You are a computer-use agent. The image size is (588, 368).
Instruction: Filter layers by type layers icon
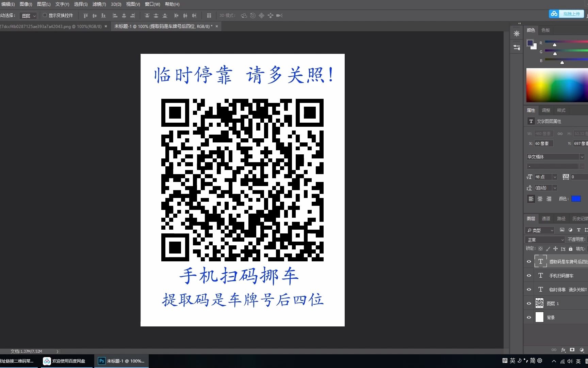(578, 230)
